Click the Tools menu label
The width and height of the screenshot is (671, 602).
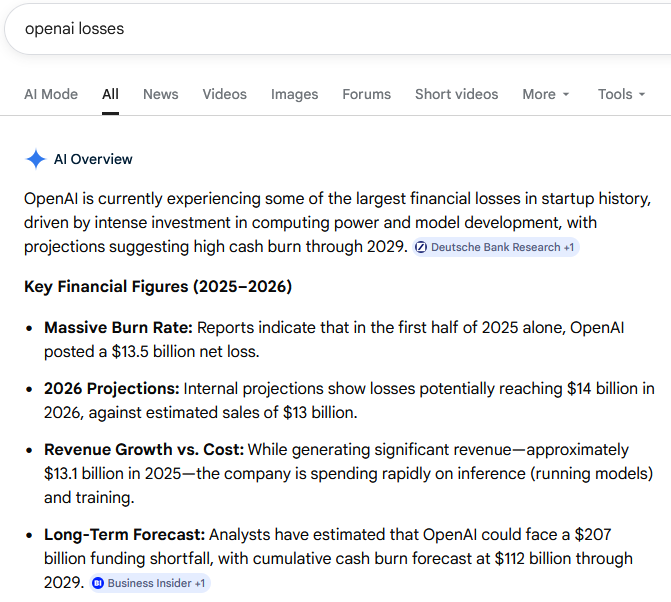click(615, 94)
